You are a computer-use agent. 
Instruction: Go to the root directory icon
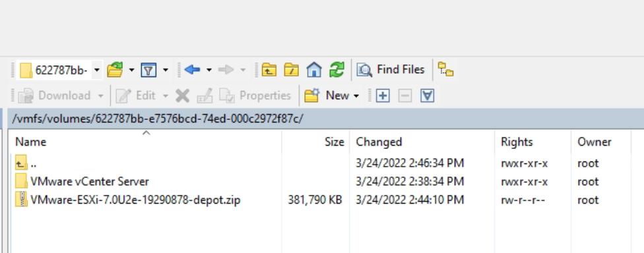point(292,70)
